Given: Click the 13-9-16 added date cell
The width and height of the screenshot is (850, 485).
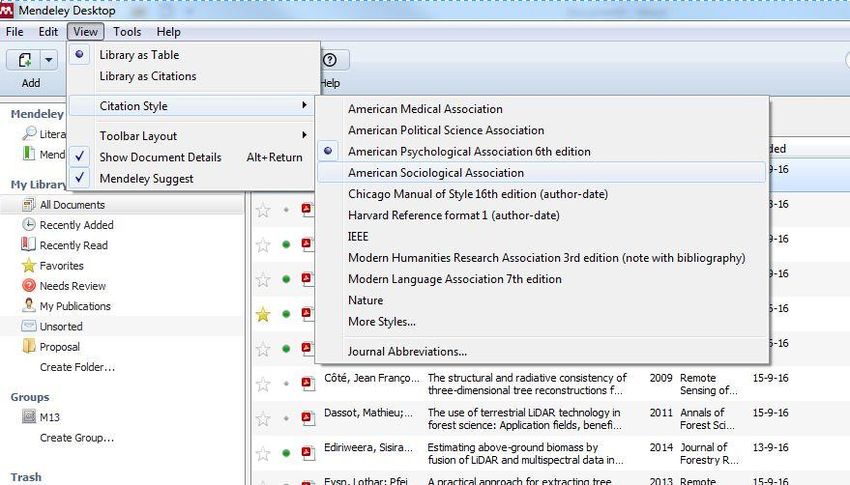Looking at the screenshot, I should pos(770,447).
